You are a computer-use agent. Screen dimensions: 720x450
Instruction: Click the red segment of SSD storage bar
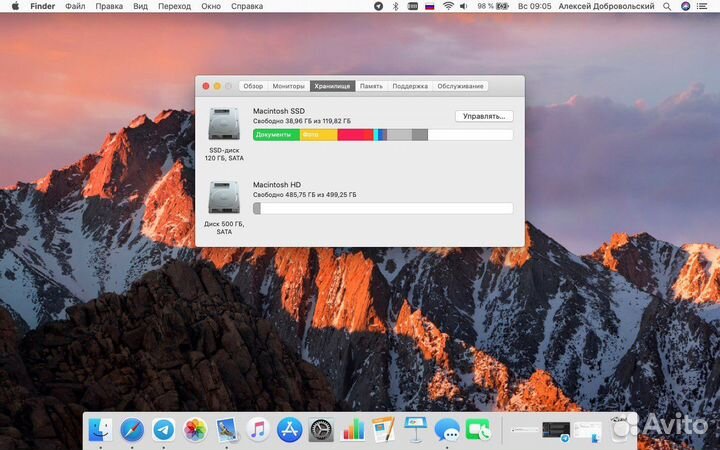[x=355, y=135]
